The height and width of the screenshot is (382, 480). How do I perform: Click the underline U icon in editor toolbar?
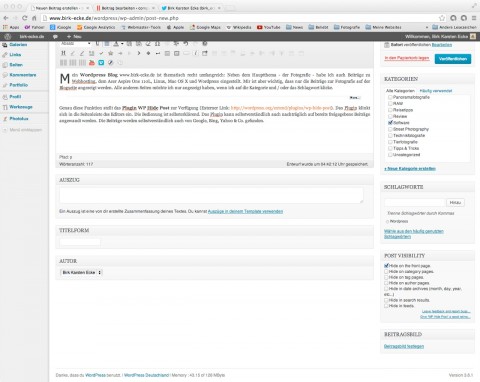click(97, 44)
